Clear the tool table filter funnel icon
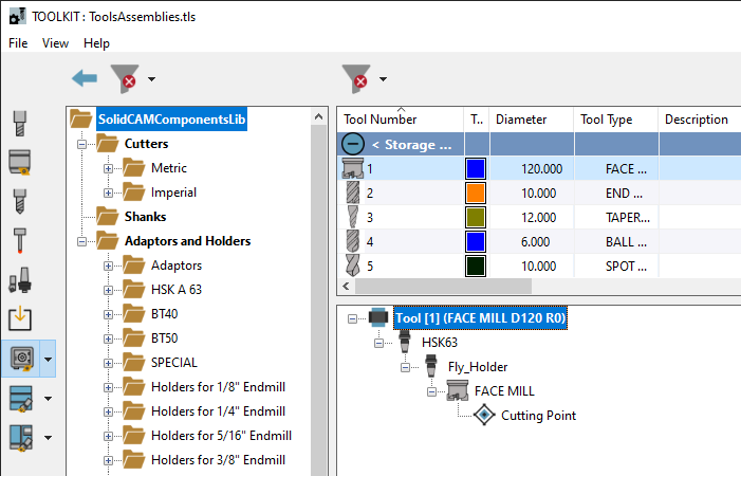 (x=356, y=78)
